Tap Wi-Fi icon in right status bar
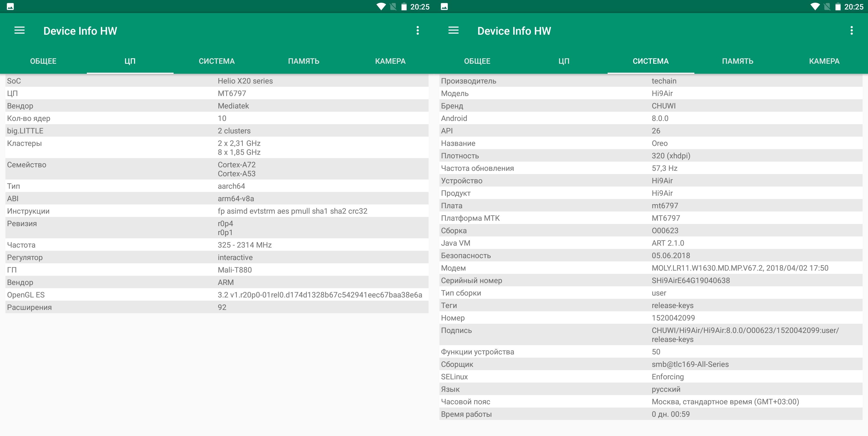 815,7
